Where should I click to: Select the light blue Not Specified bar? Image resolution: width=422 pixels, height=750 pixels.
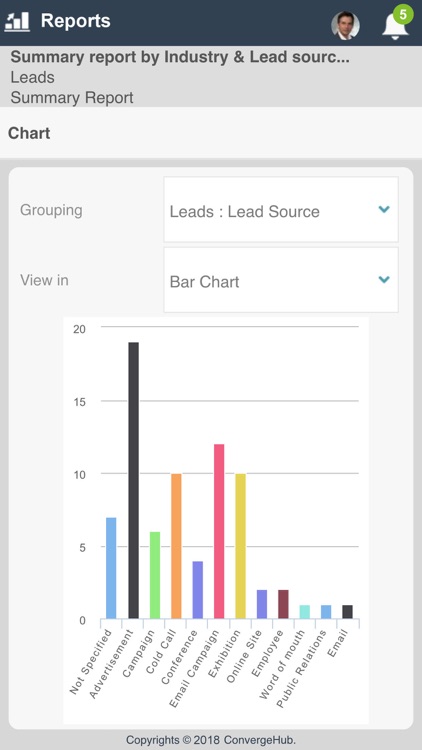point(111,568)
